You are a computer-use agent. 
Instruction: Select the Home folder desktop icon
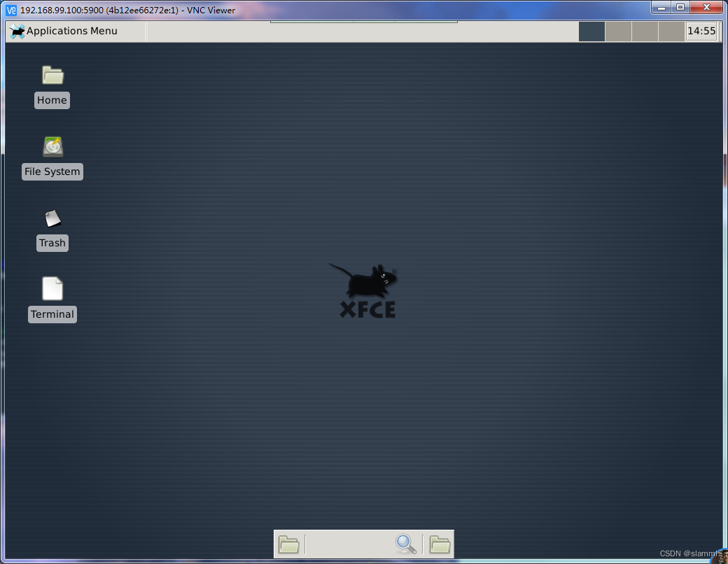click(52, 75)
